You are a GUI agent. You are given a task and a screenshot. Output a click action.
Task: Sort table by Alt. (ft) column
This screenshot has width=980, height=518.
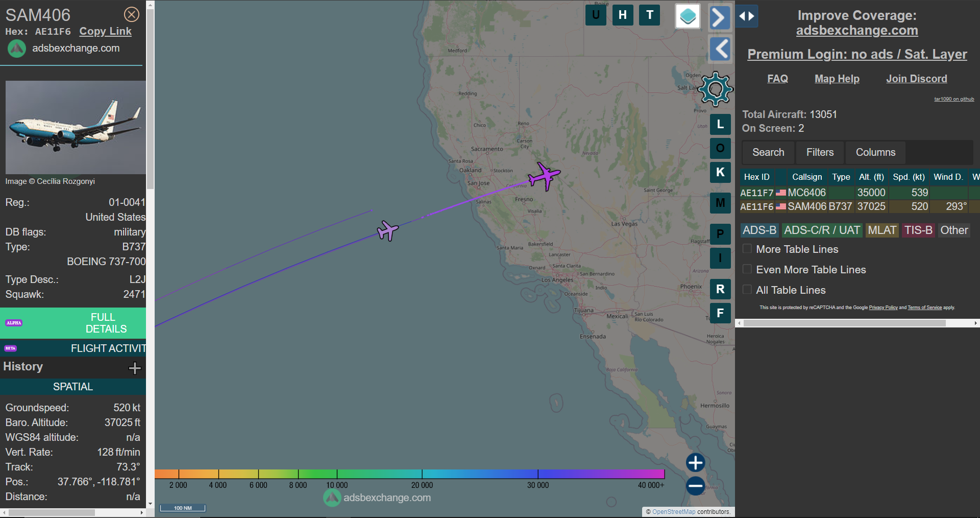click(x=871, y=177)
